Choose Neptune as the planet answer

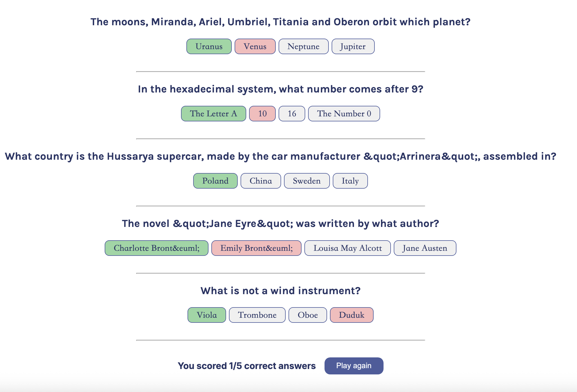coord(303,46)
